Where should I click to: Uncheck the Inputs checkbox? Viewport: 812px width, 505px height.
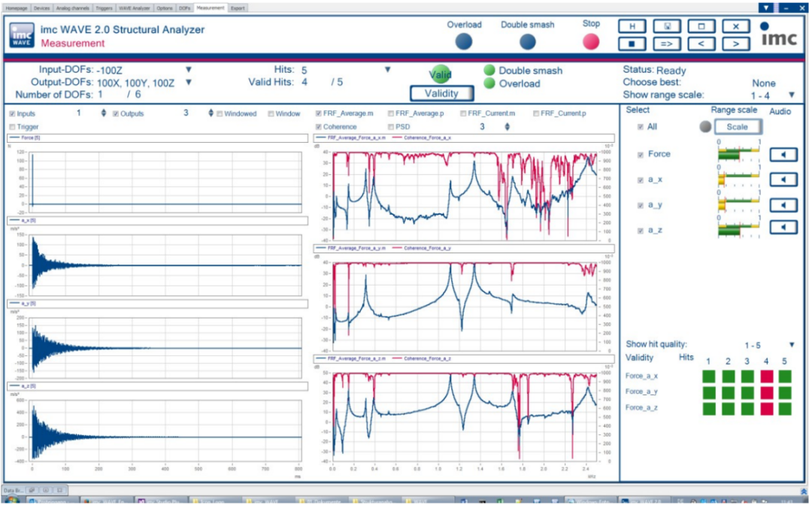(12, 113)
